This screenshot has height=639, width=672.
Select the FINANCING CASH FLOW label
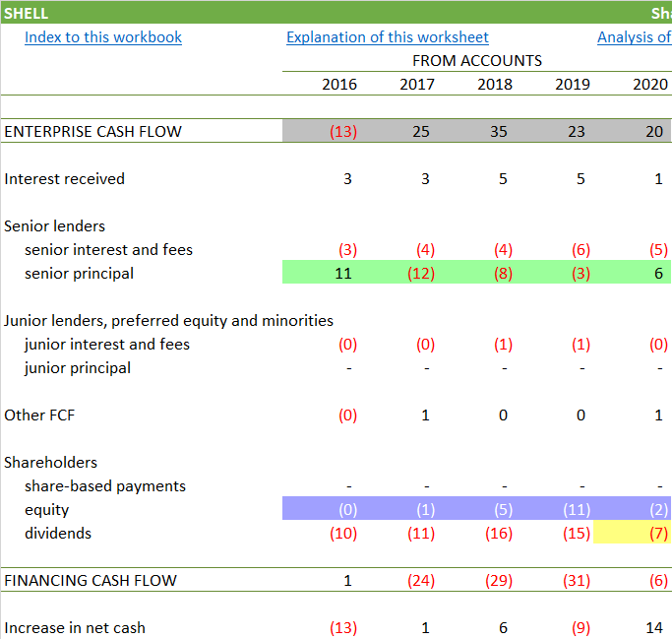(91, 580)
